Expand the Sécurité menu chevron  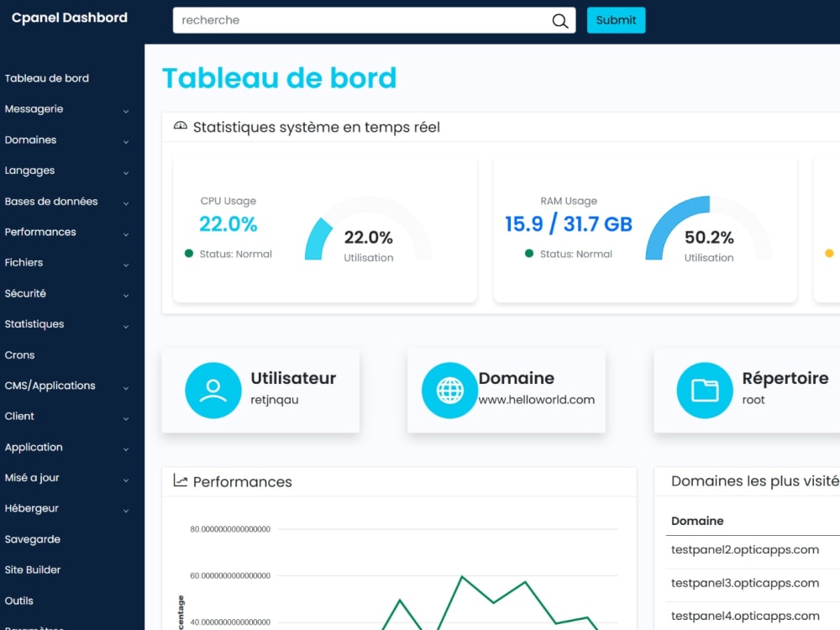coord(126,296)
